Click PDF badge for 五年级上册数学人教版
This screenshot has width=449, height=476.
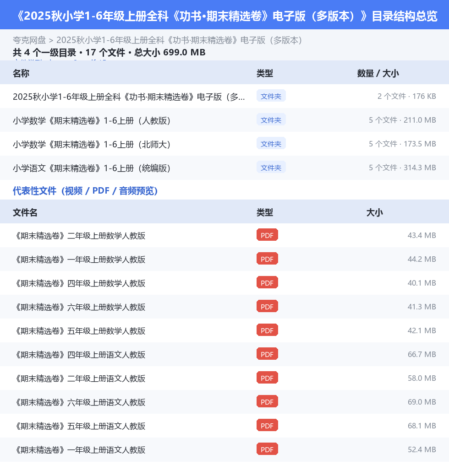pos(267,330)
